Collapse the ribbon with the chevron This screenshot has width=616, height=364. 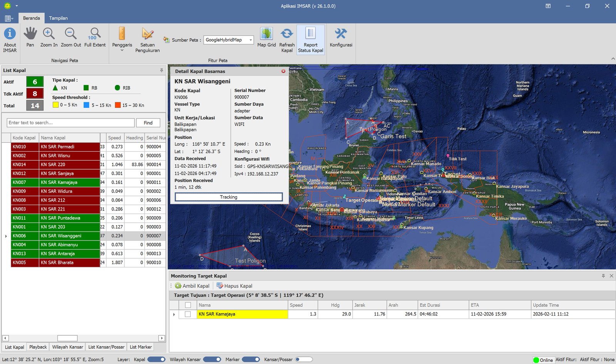[613, 59]
